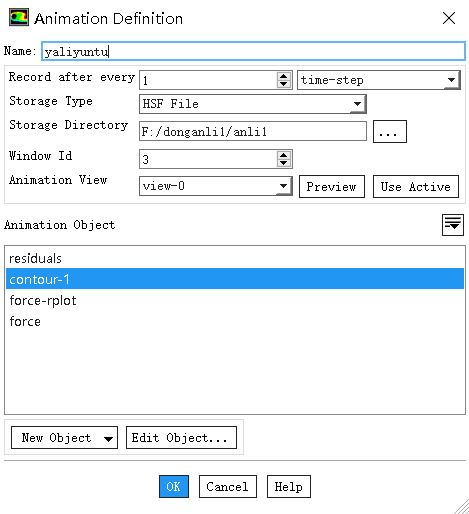Select residuals in Animation Object list
The image size is (469, 514).
click(x=235, y=258)
